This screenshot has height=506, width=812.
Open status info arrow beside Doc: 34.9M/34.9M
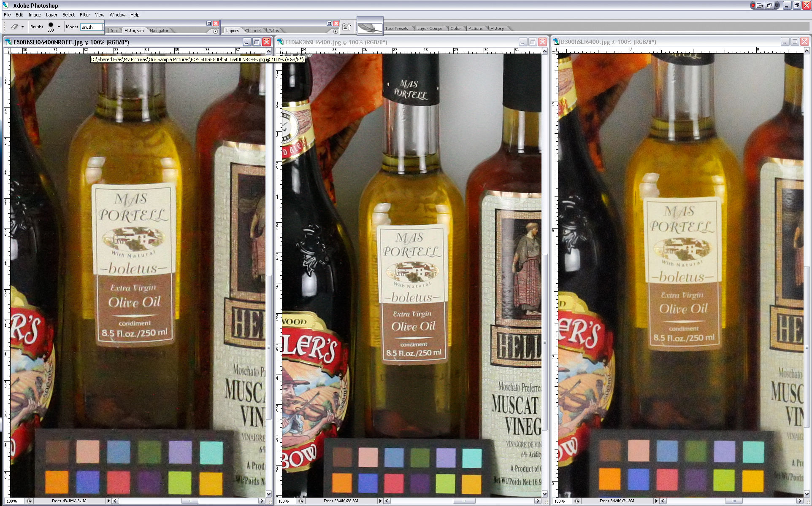click(656, 501)
